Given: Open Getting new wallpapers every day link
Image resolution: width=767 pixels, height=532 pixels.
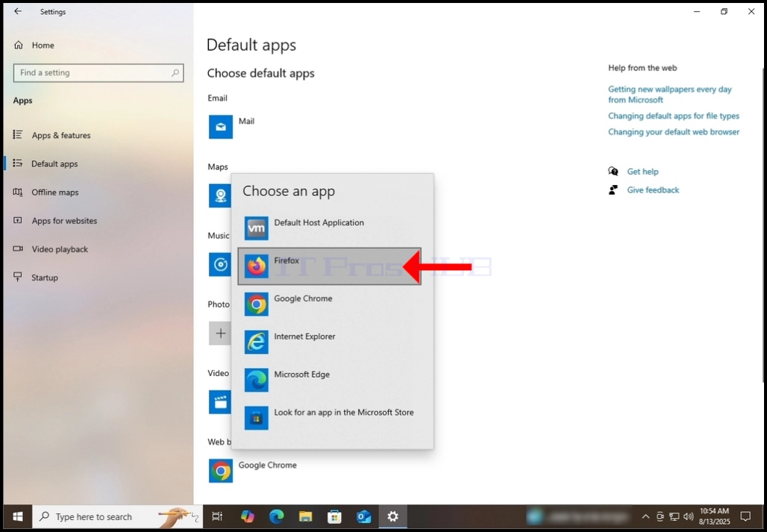Looking at the screenshot, I should (670, 94).
